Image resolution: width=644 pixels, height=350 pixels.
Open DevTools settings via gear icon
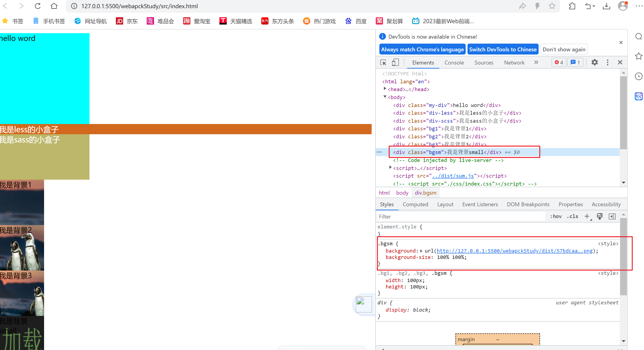(x=594, y=62)
